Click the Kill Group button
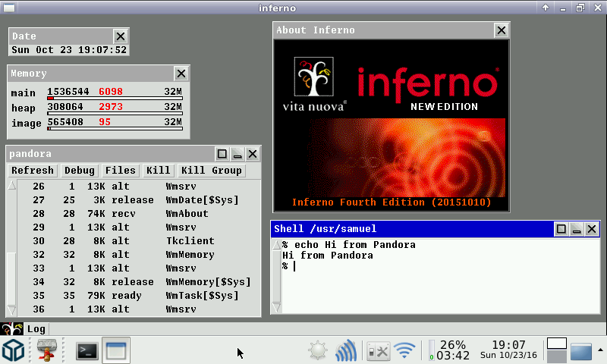This screenshot has width=607, height=364. [x=212, y=171]
